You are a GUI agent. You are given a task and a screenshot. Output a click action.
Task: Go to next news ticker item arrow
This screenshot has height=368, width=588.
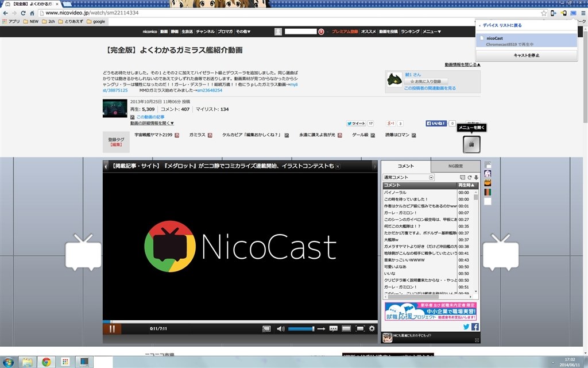(374, 166)
